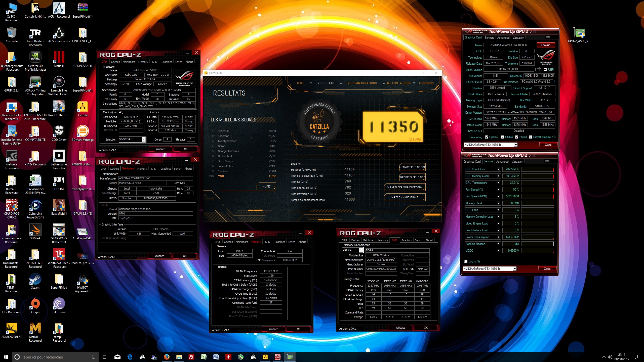Click the GPU Load sensor graph bar
Image resolution: width=644 pixels, height=362 pixels.
pyautogui.click(x=537, y=210)
